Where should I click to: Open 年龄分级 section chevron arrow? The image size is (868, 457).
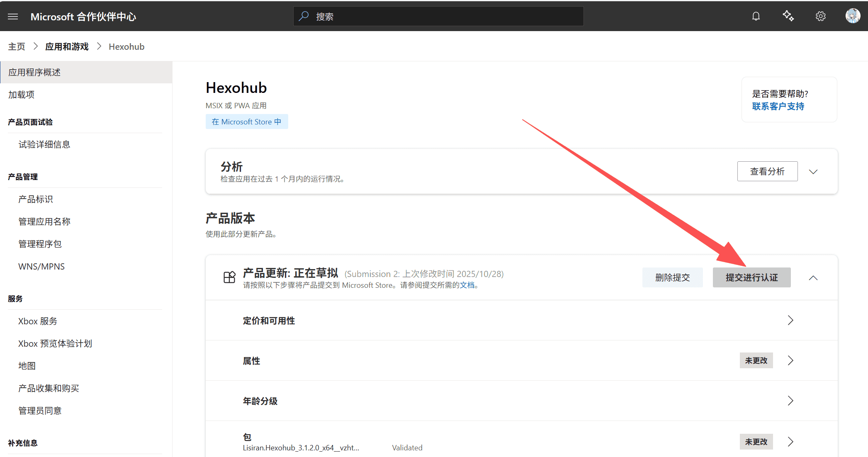(790, 401)
